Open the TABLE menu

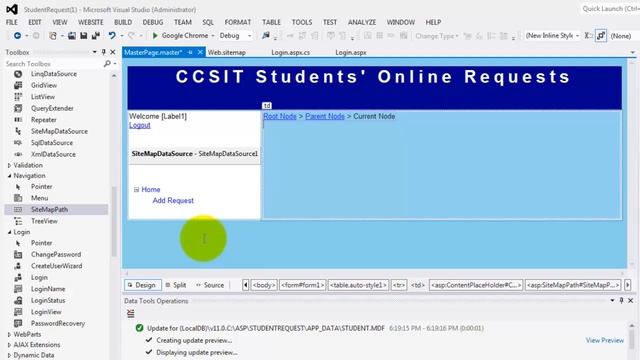[271, 22]
